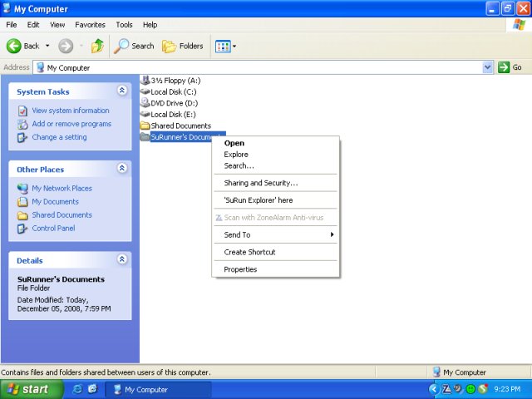This screenshot has height=399, width=532.
Task: Open the Favorites menu
Action: click(x=90, y=25)
